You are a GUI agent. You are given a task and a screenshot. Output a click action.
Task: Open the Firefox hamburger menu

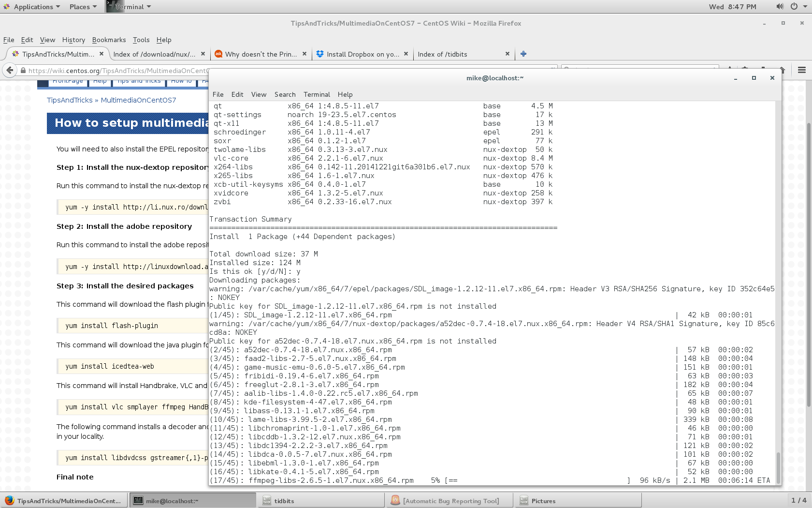(x=802, y=70)
